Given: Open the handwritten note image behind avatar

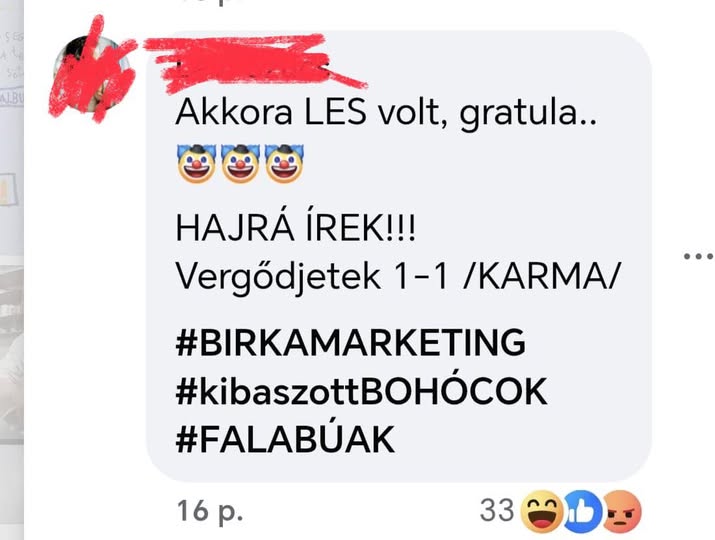Looking at the screenshot, I should click(x=12, y=66).
